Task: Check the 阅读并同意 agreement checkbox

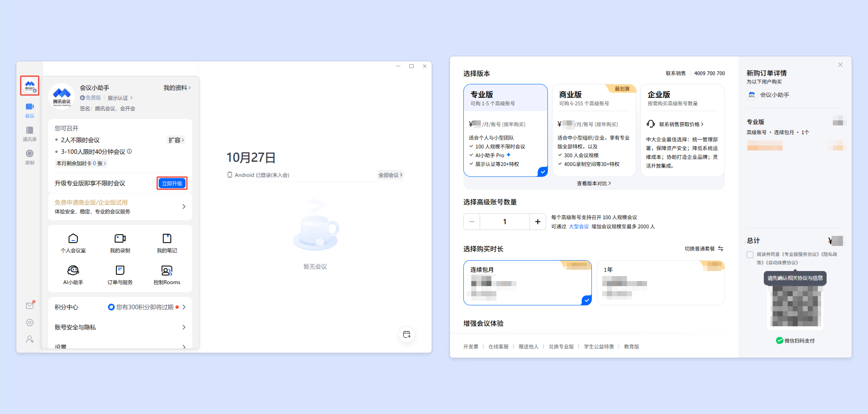Action: pyautogui.click(x=750, y=255)
